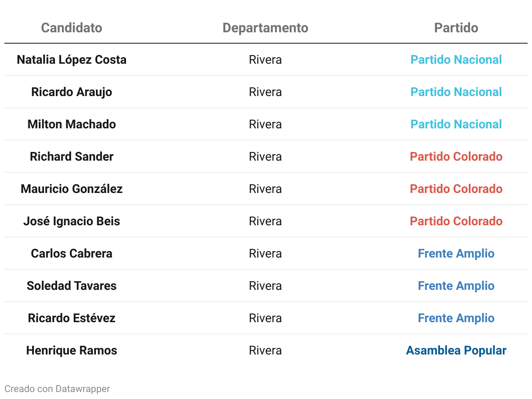Click the José Ignacio Beis name
This screenshot has height=399, width=532.
[72, 221]
